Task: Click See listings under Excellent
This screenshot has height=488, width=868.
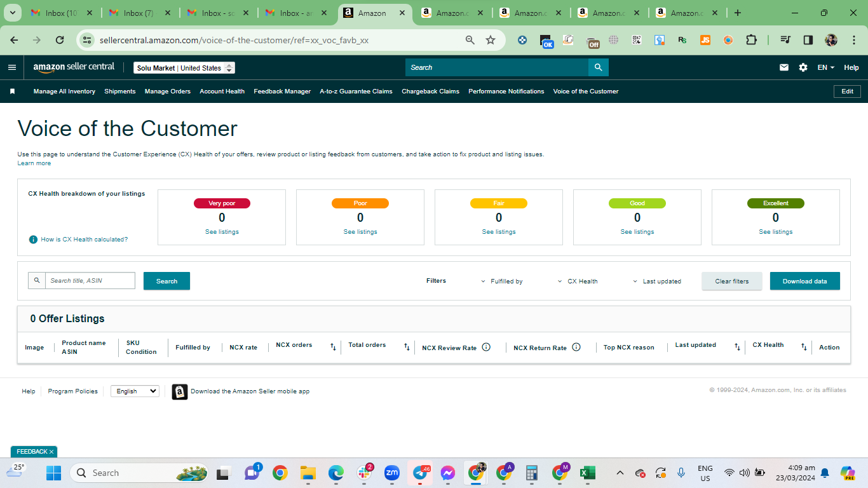Action: (776, 232)
